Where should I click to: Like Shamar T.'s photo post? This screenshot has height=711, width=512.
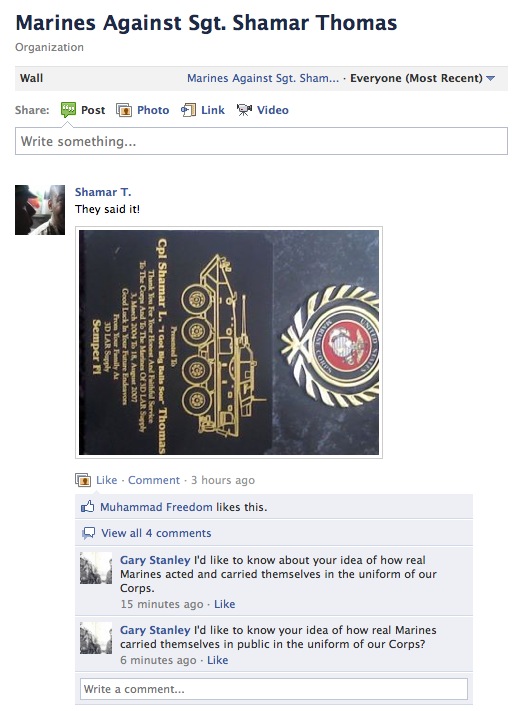[107, 480]
